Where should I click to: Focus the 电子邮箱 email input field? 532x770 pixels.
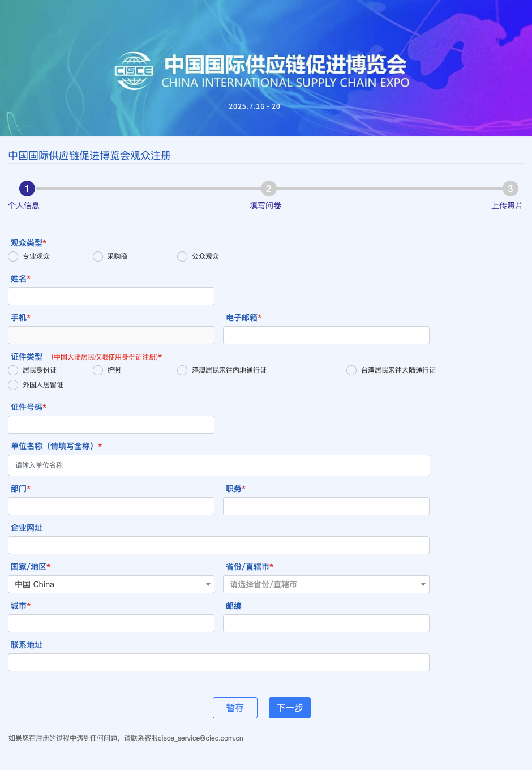tap(326, 335)
